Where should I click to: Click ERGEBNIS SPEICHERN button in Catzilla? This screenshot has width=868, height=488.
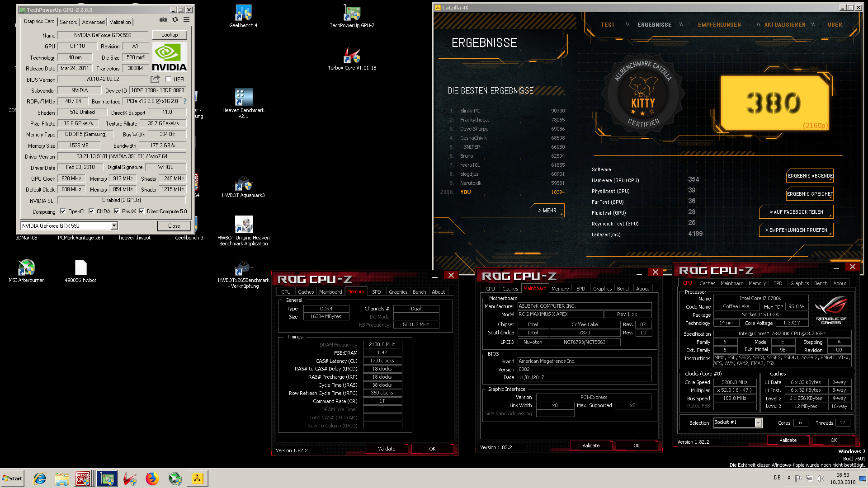click(x=810, y=194)
